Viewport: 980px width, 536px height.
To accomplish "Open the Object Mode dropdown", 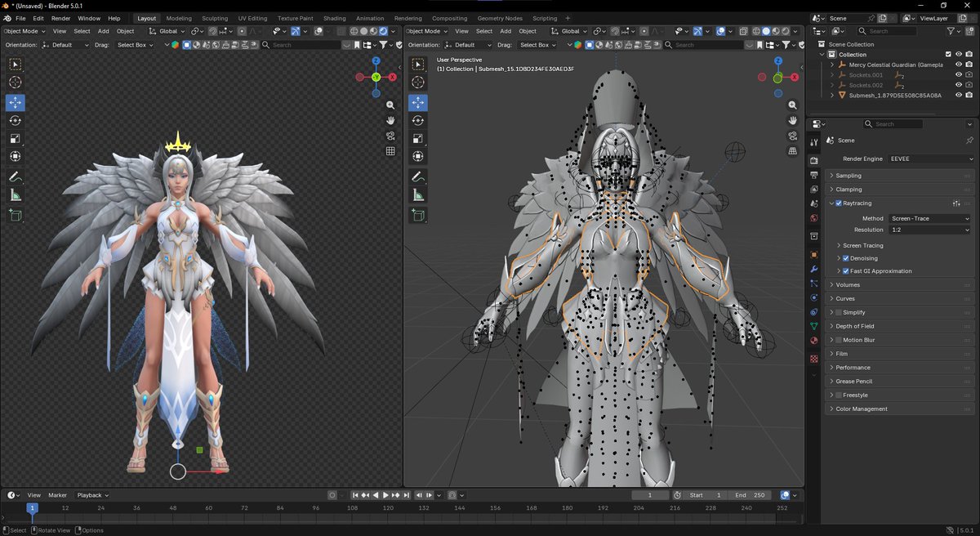I will click(x=22, y=31).
